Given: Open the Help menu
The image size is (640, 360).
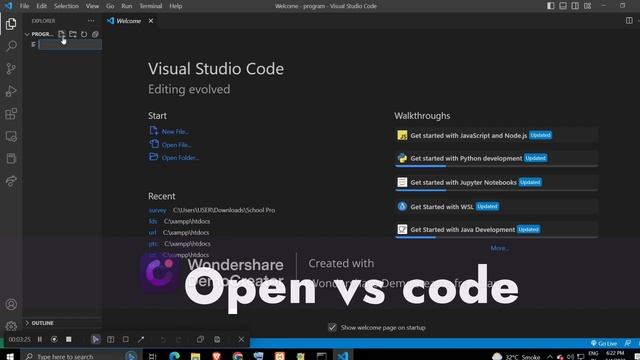Looking at the screenshot, I should tap(176, 6).
